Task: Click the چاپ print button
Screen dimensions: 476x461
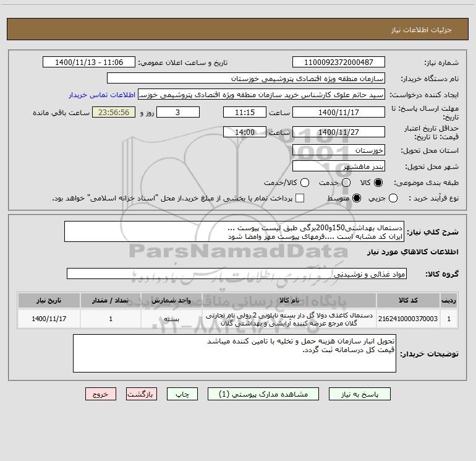Action: coord(182,394)
